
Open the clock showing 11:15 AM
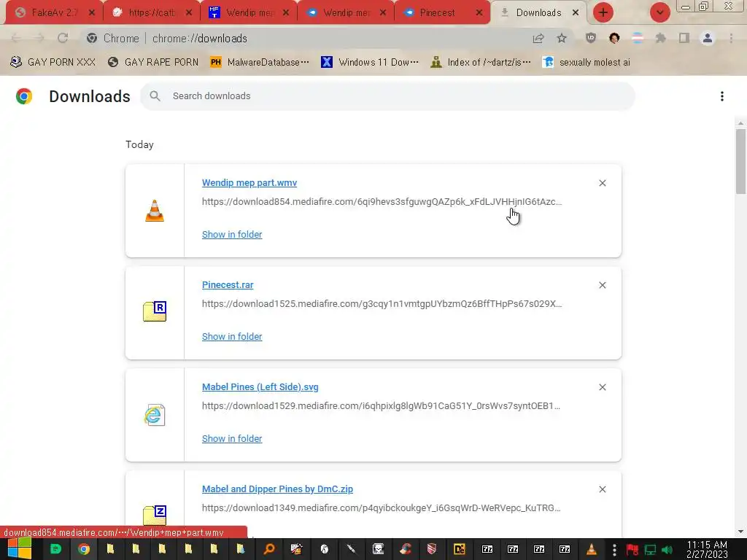pyautogui.click(x=707, y=549)
